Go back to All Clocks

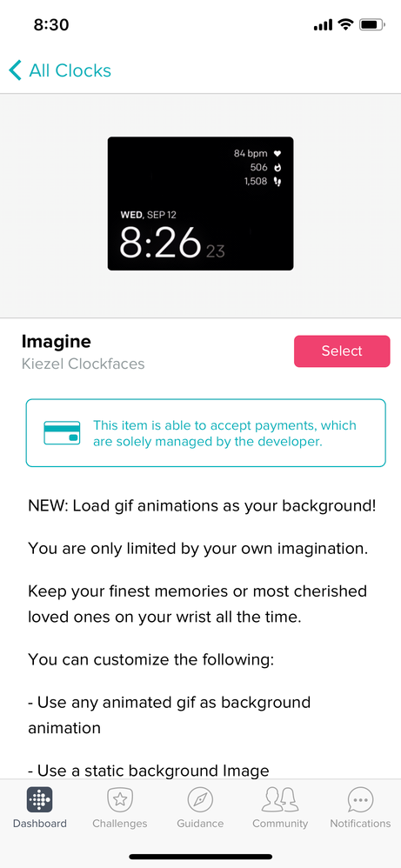coord(60,70)
